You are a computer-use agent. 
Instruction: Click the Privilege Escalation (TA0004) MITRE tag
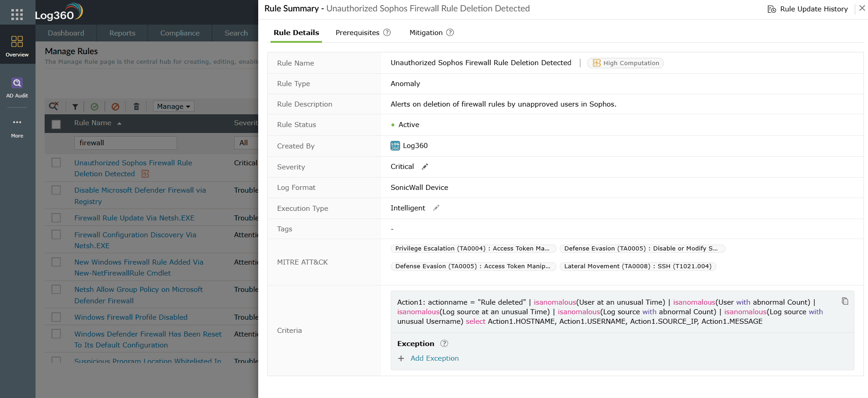click(473, 248)
